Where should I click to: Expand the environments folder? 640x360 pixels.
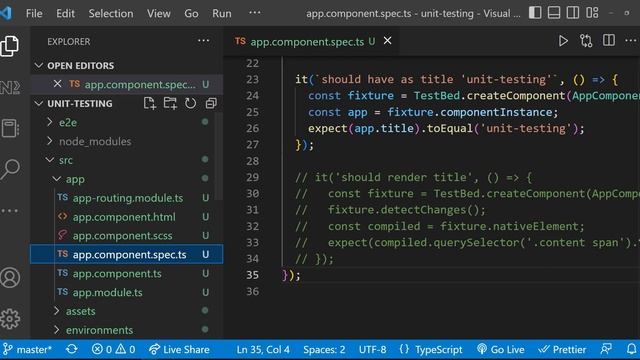pyautogui.click(x=127, y=330)
